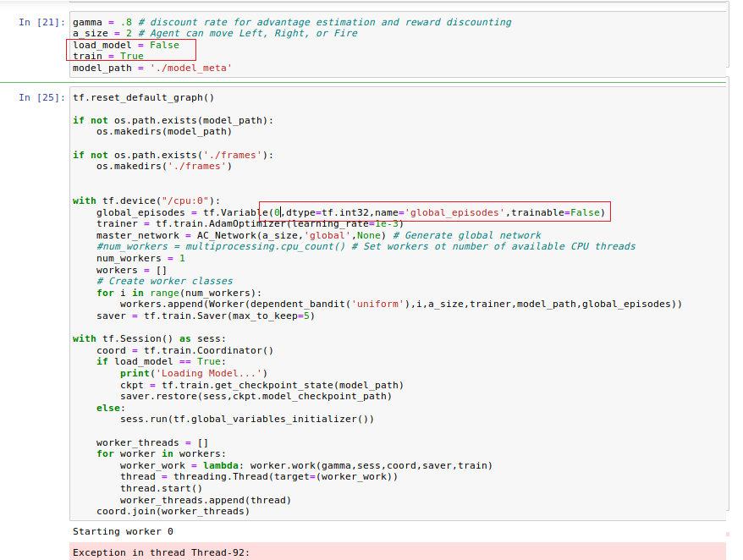Click 'for worker in workers' line

(161, 454)
